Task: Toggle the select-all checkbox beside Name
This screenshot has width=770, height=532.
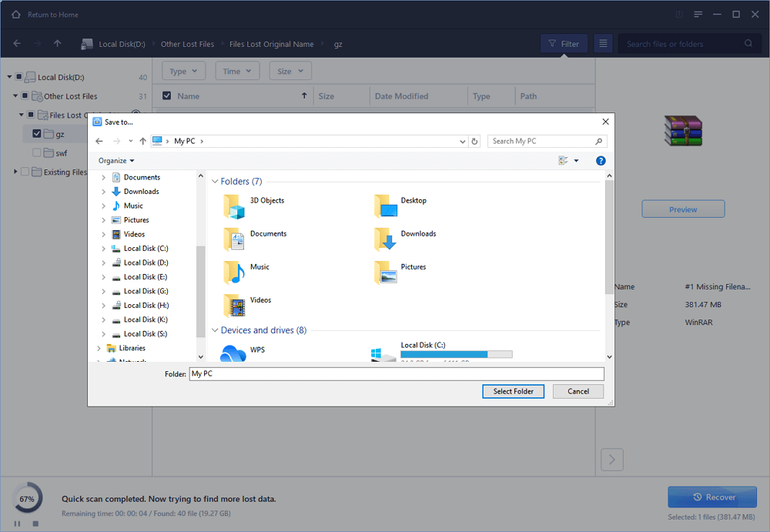Action: coord(166,96)
